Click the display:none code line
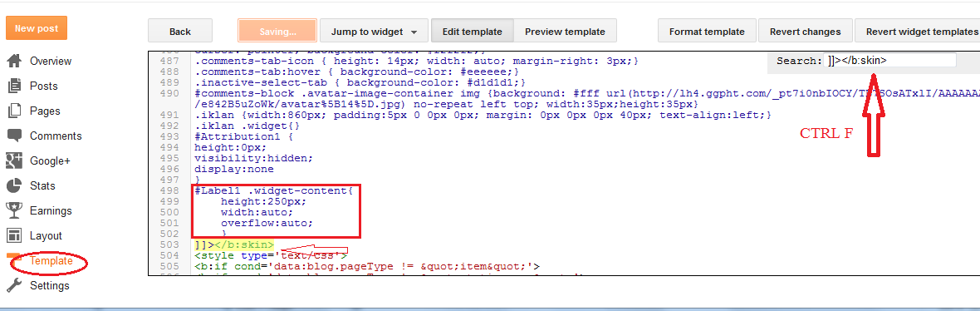980x311 pixels. (233, 169)
